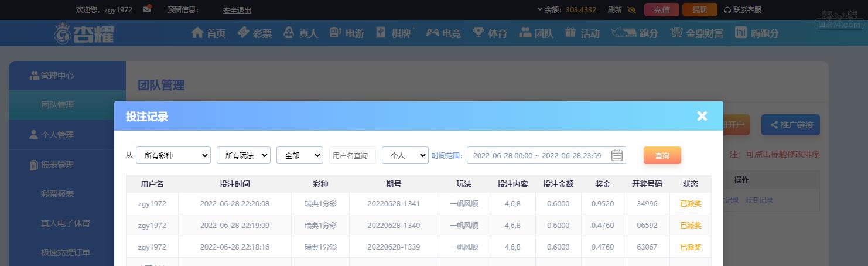
Task: Open the 个人 scope dropdown
Action: pos(405,155)
